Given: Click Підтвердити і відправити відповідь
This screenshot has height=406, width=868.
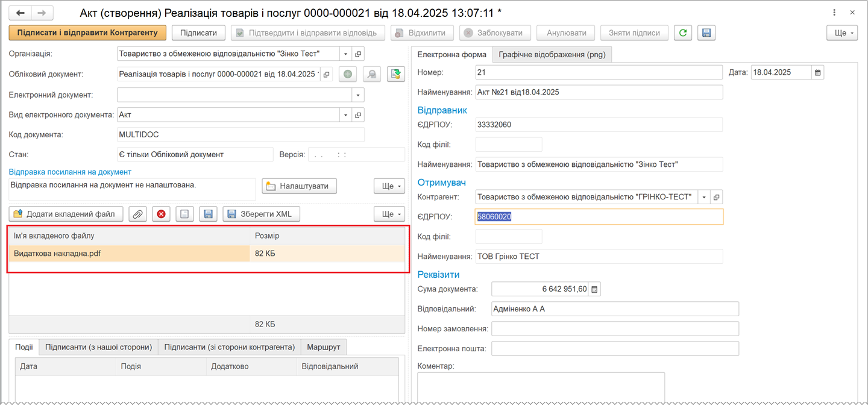Looking at the screenshot, I should tap(308, 33).
